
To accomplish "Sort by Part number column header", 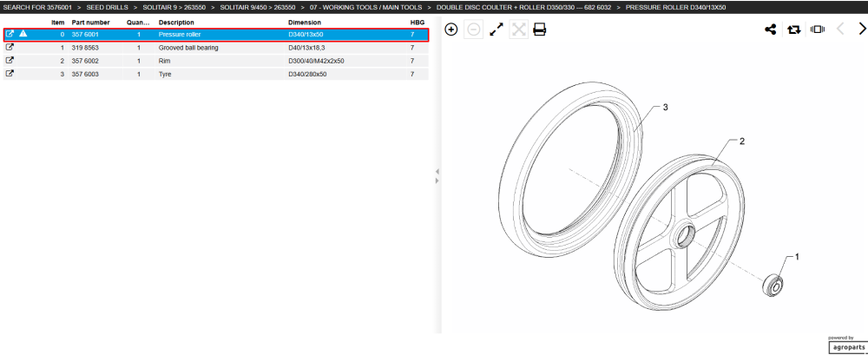I will 91,23.
